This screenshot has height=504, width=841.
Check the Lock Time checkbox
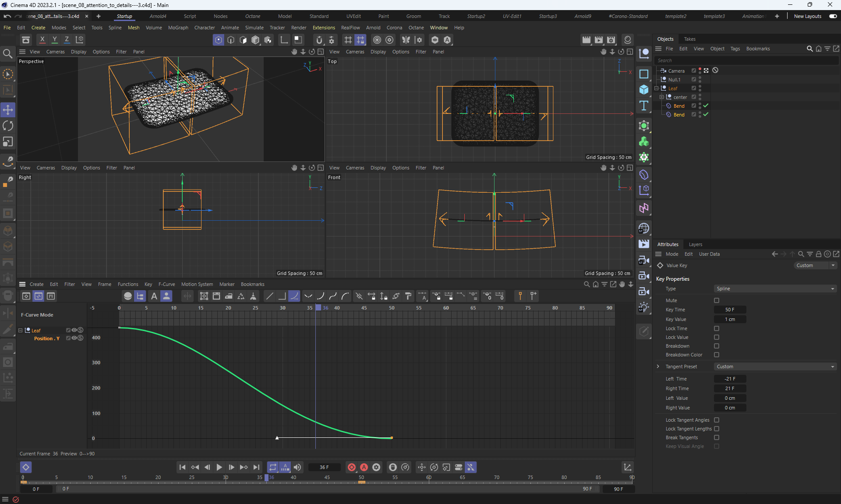(x=717, y=328)
